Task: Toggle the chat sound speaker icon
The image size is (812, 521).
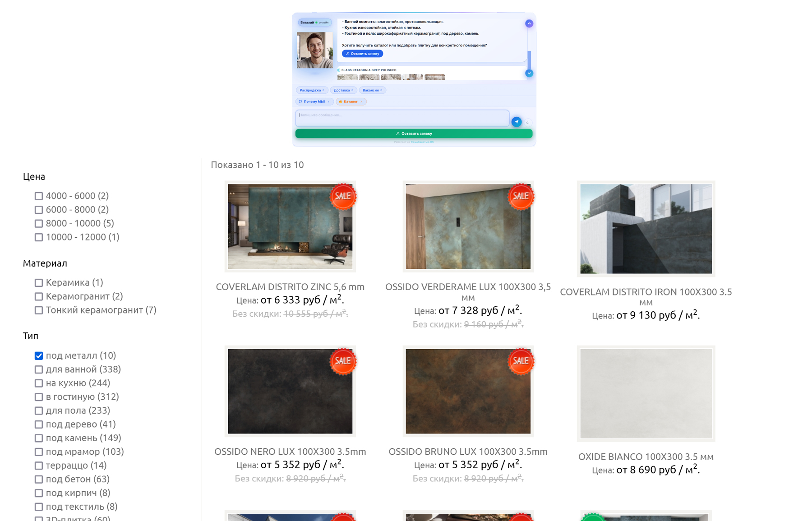Action: click(x=528, y=122)
